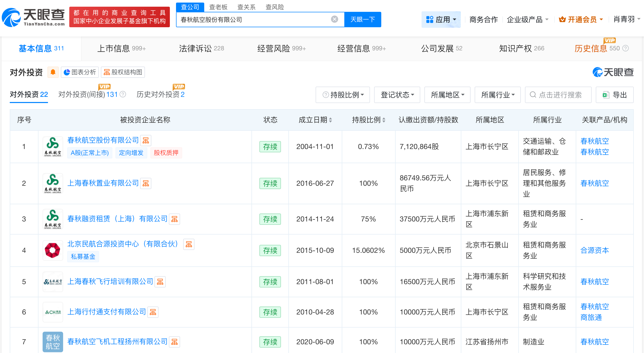Open 股权结构图 equity structure chart
644x353 pixels.
(123, 72)
